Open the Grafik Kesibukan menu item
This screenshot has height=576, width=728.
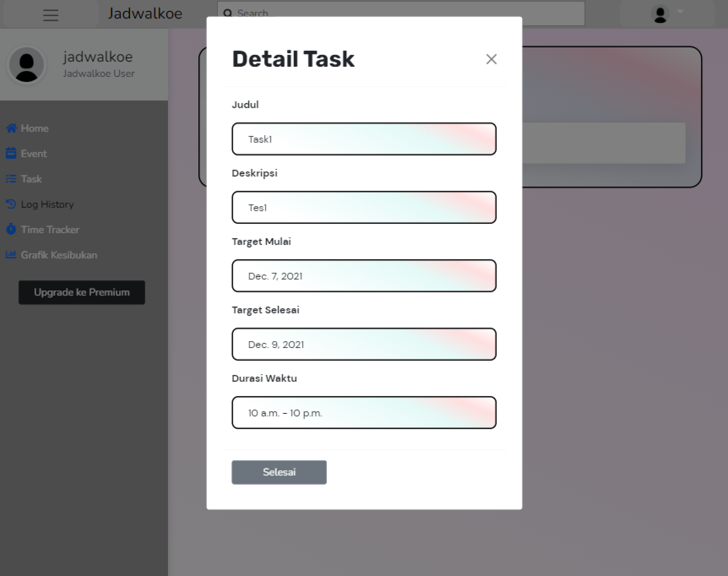point(59,255)
